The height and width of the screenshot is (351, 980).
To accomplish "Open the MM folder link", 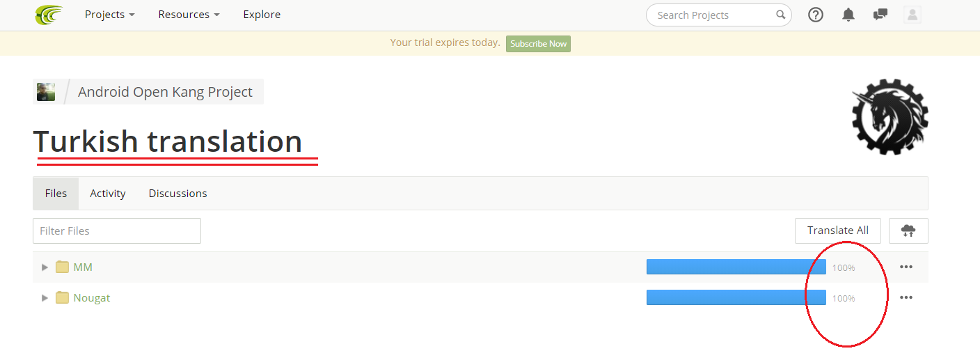I will coord(83,267).
